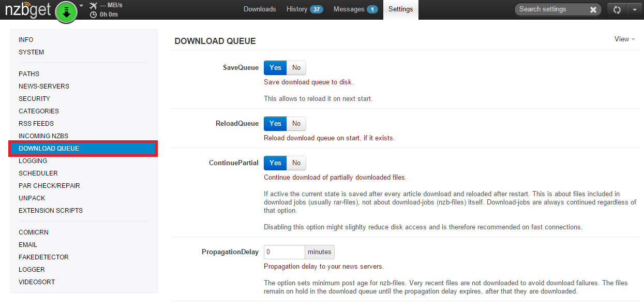Go to PAR CHECK/REPAIR settings
Viewport: 644px width, 307px height.
(x=49, y=186)
